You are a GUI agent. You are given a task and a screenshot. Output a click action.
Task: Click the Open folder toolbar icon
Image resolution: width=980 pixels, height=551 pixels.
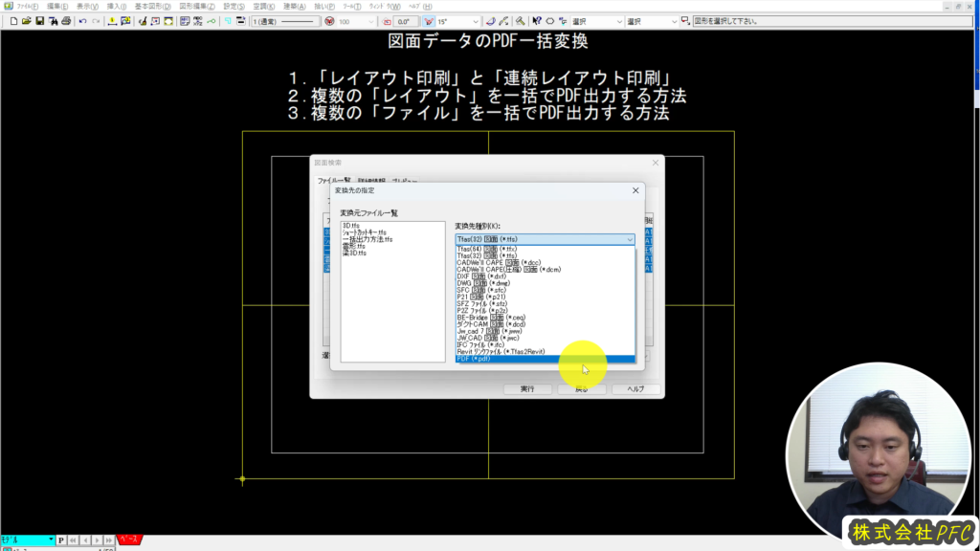[26, 21]
